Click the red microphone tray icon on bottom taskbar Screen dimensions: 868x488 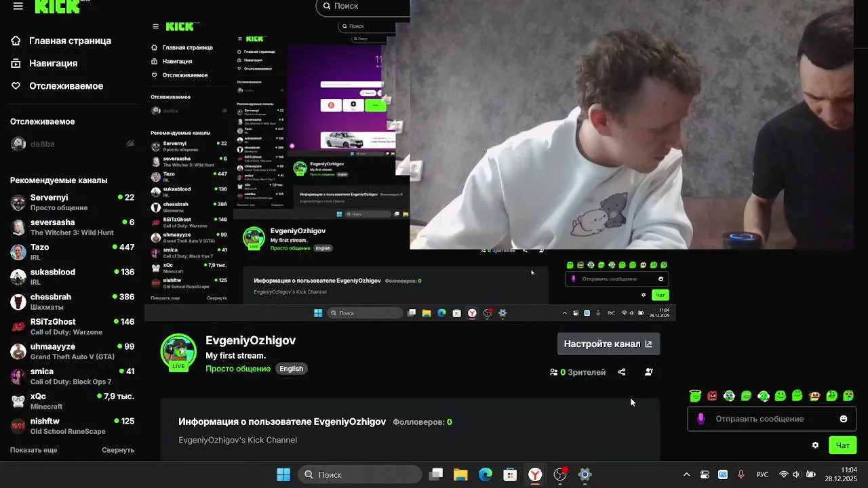pyautogui.click(x=741, y=474)
